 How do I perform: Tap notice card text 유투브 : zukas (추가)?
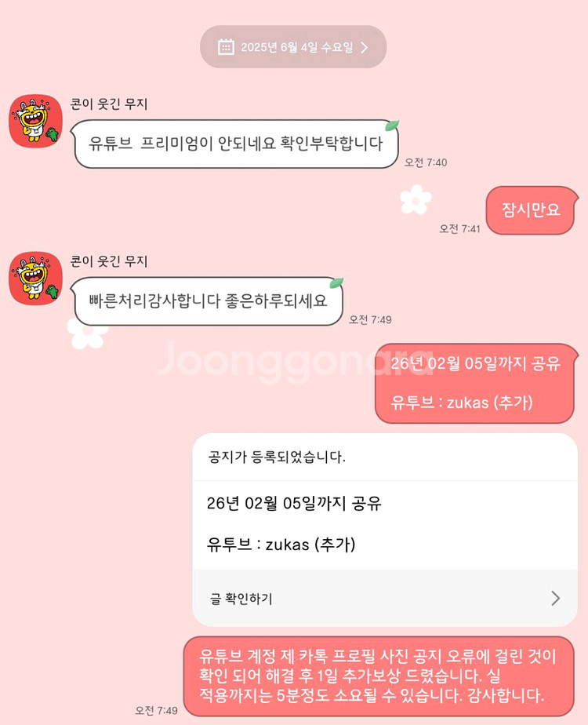pos(281,545)
